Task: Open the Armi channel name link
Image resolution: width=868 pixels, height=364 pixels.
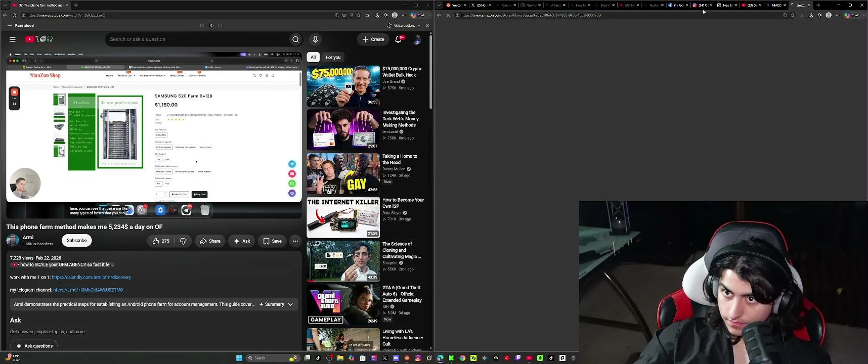Action: pyautogui.click(x=28, y=237)
